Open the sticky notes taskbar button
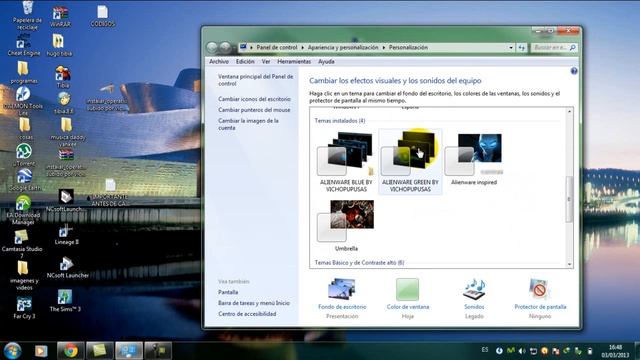The image size is (640, 360). click(100, 351)
